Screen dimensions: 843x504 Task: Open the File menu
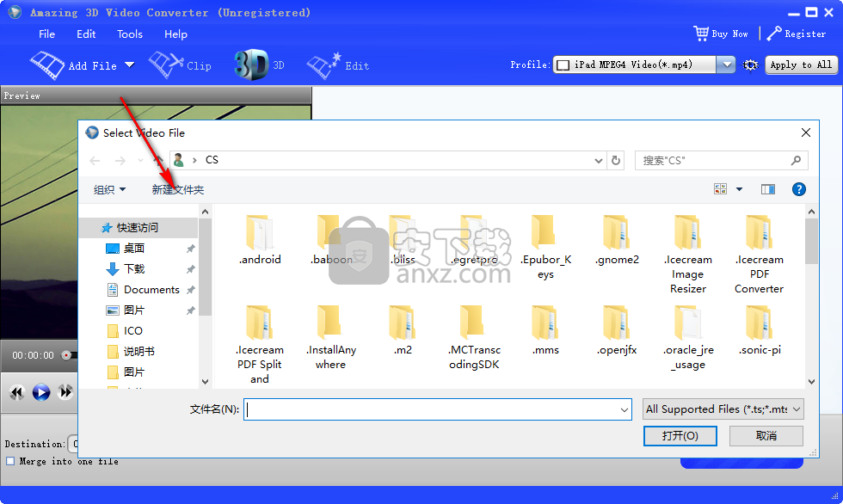pos(46,34)
